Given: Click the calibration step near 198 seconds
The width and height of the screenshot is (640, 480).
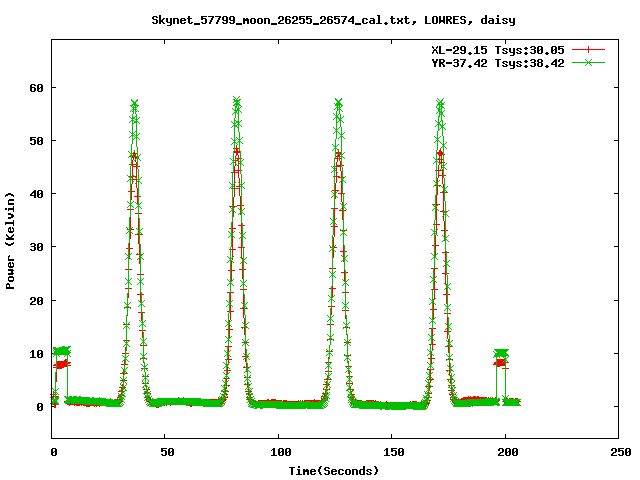Looking at the screenshot, I should (501, 355).
